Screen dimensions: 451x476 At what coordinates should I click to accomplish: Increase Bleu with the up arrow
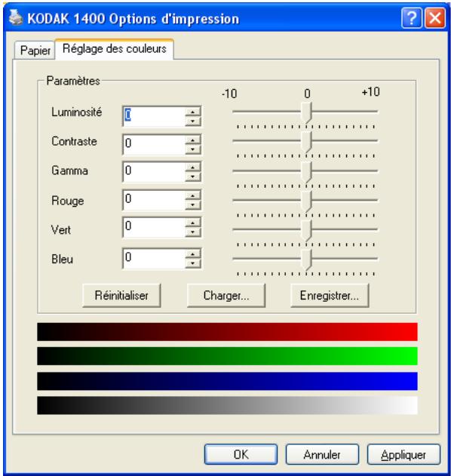pyautogui.click(x=193, y=253)
